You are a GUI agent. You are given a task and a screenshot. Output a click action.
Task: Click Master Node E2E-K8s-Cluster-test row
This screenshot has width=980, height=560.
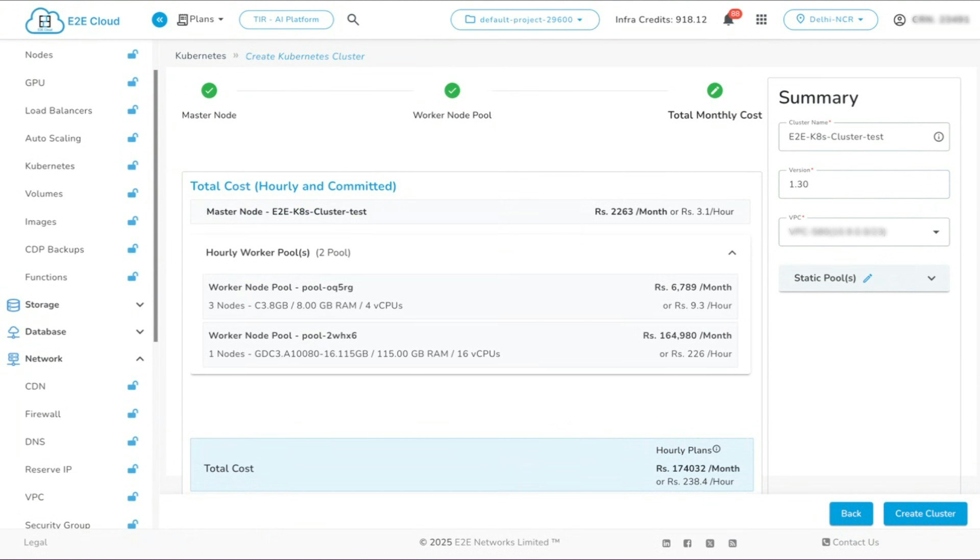coord(470,212)
